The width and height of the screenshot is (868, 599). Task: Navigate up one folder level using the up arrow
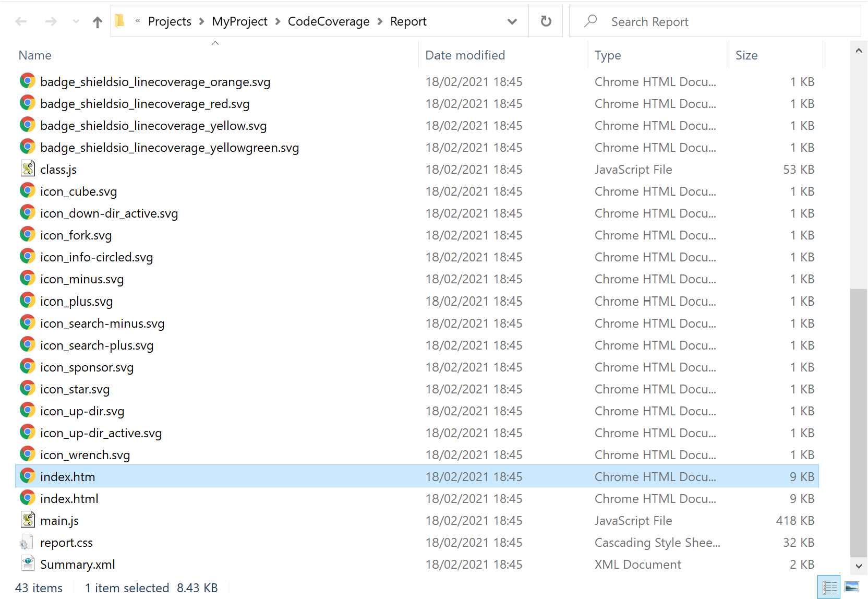(x=97, y=21)
